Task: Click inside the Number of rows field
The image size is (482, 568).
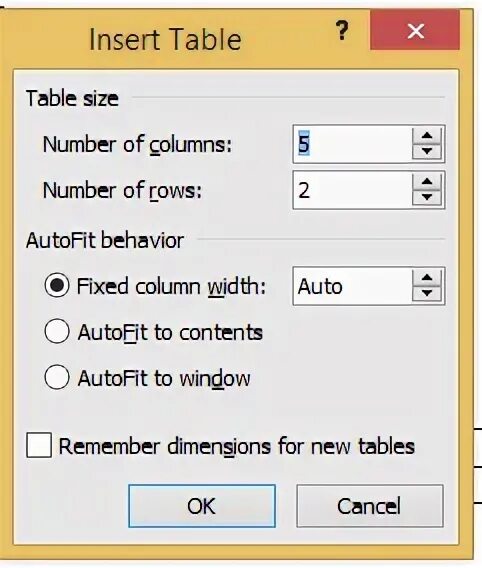Action: pos(352,190)
